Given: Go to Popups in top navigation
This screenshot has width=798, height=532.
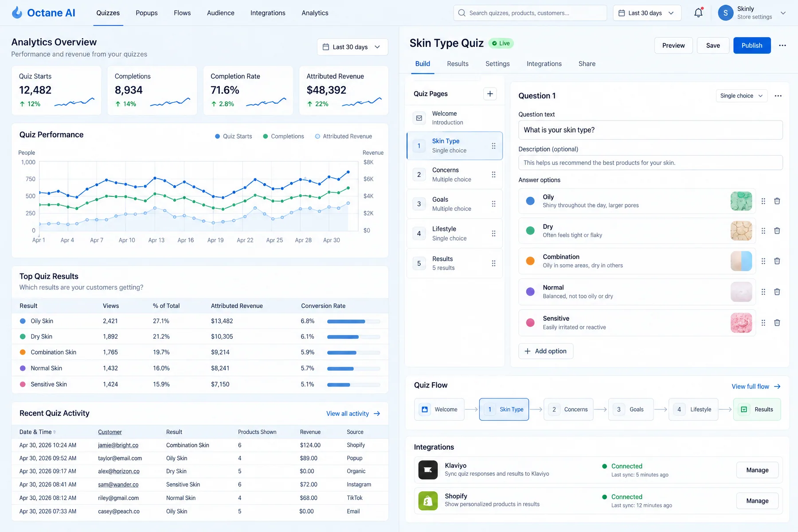Looking at the screenshot, I should pos(147,13).
